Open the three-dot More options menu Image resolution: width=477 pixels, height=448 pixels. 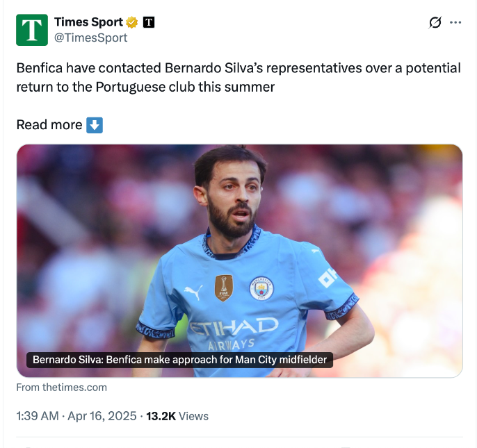coord(455,23)
